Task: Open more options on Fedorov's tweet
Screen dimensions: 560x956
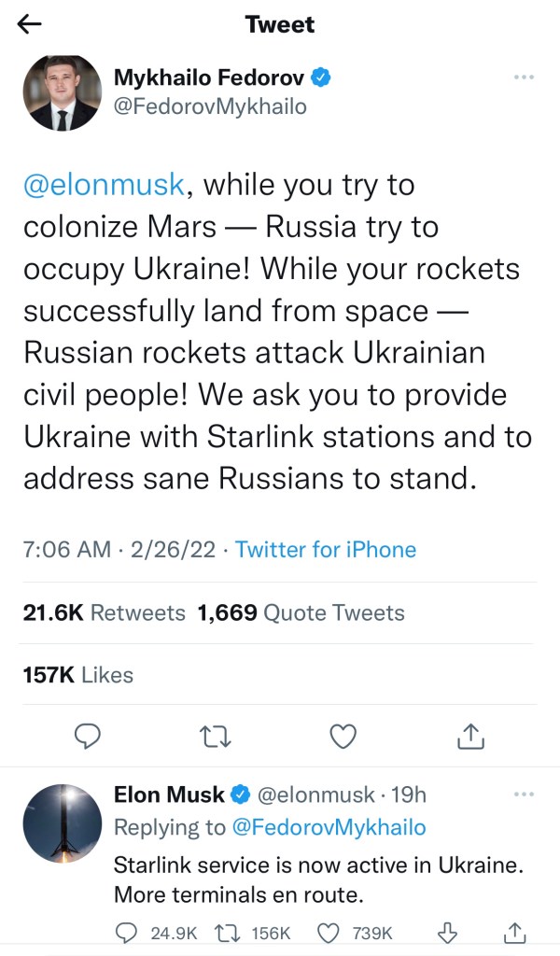Action: coord(524,77)
